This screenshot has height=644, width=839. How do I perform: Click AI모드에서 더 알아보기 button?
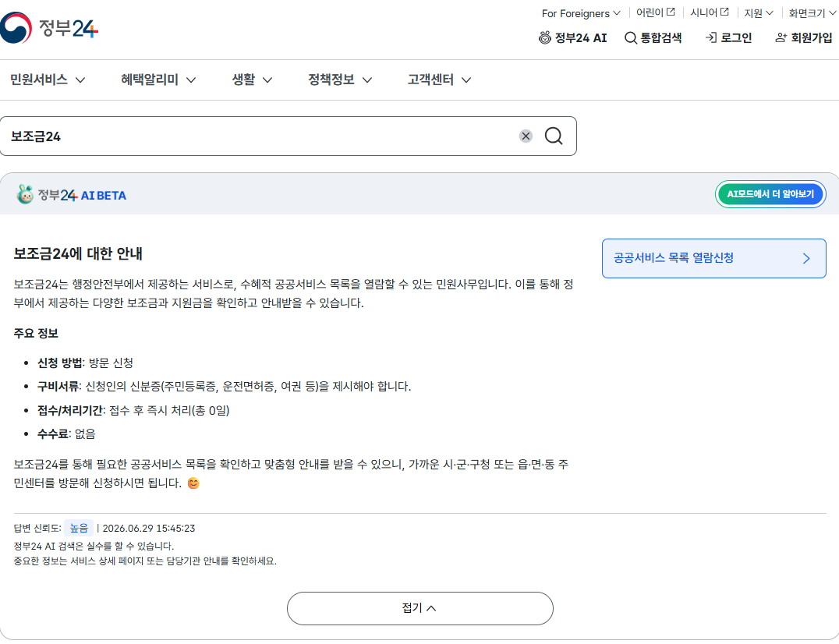770,194
